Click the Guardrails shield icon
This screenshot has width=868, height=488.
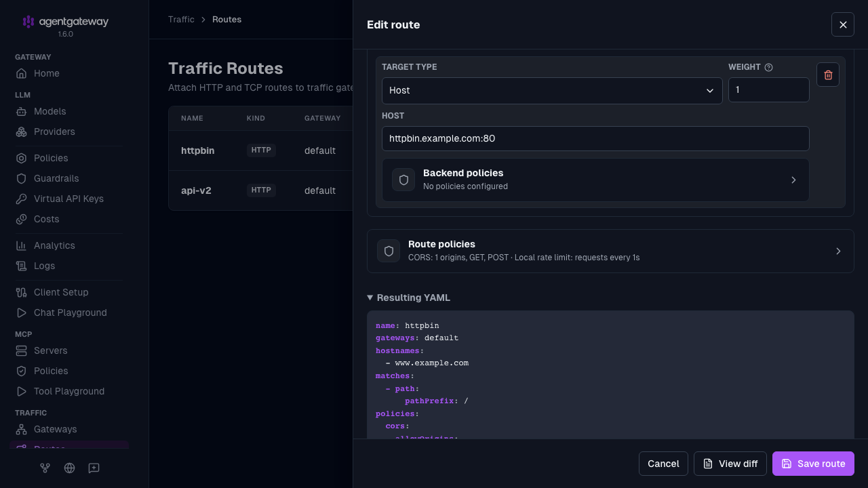coord(22,178)
